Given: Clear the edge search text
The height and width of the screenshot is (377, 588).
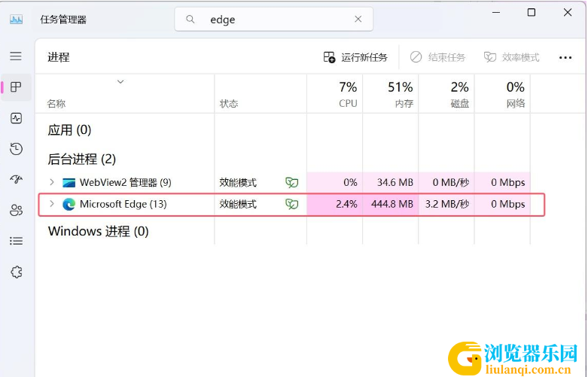Looking at the screenshot, I should pos(358,19).
